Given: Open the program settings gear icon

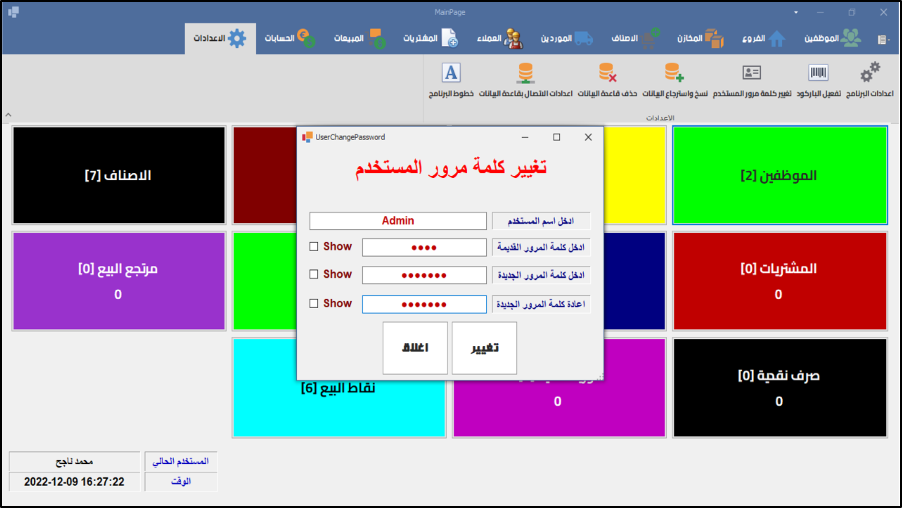Looking at the screenshot, I should [870, 73].
